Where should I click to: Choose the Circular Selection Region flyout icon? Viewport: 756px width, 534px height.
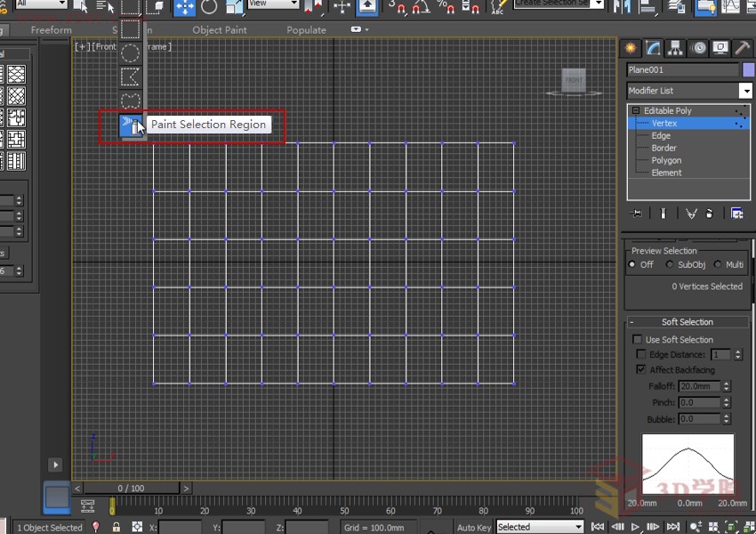pyautogui.click(x=130, y=53)
